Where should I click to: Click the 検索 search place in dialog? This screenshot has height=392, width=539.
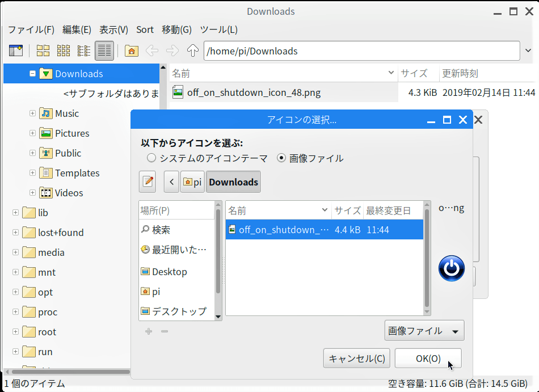coord(176,230)
